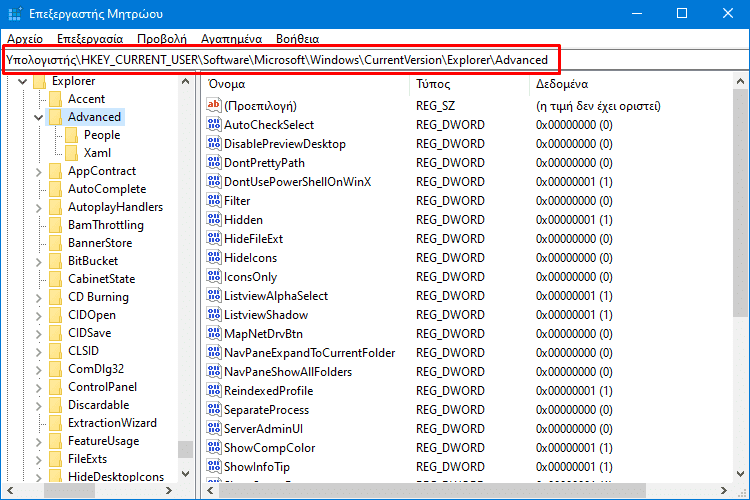Expand the BitBucket key

pyautogui.click(x=39, y=261)
